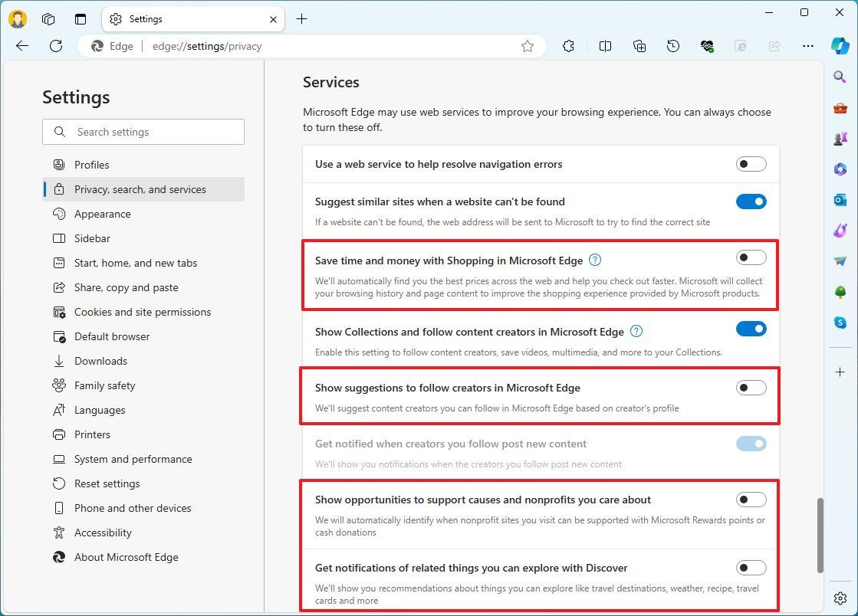The height and width of the screenshot is (616, 858).
Task: Toggle split screen view
Action: tap(605, 46)
